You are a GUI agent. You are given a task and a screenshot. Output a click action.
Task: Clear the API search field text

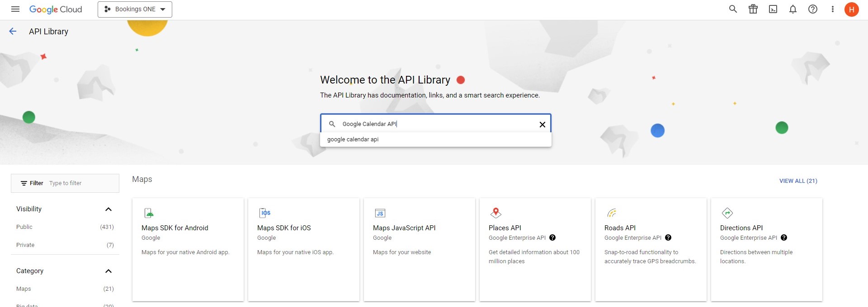542,125
